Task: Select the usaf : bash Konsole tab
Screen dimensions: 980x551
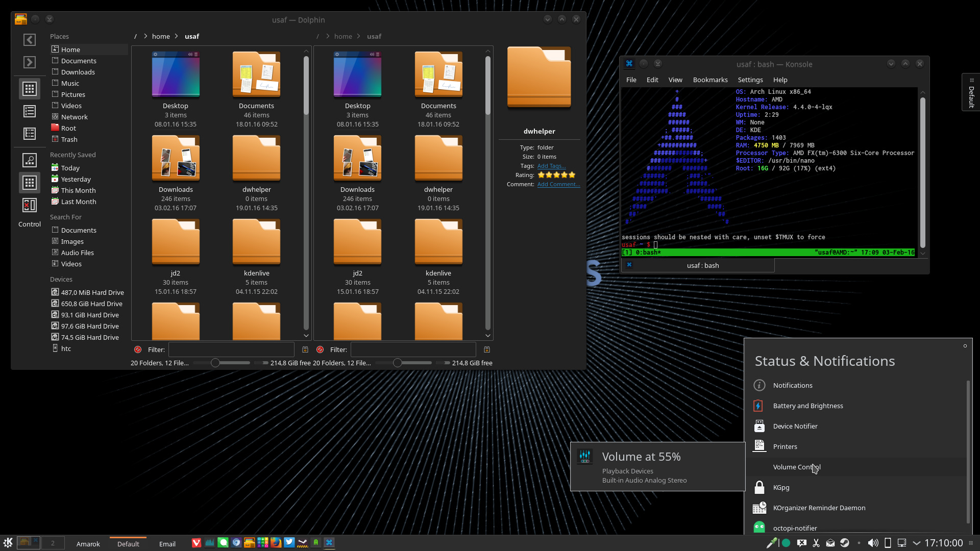Action: click(x=698, y=265)
